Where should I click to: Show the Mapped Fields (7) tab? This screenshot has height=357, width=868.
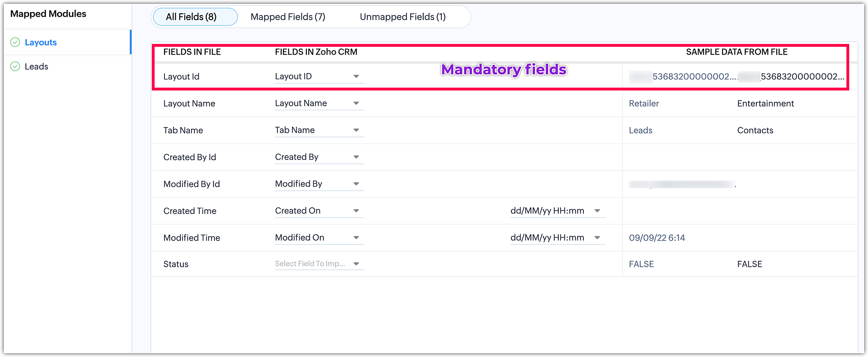(x=288, y=17)
